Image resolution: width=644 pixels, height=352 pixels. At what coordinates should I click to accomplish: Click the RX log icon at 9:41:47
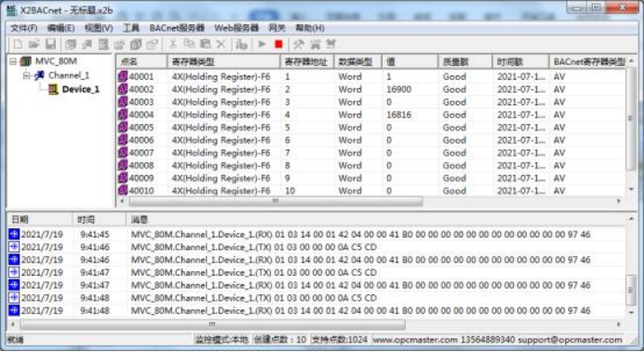click(x=14, y=285)
